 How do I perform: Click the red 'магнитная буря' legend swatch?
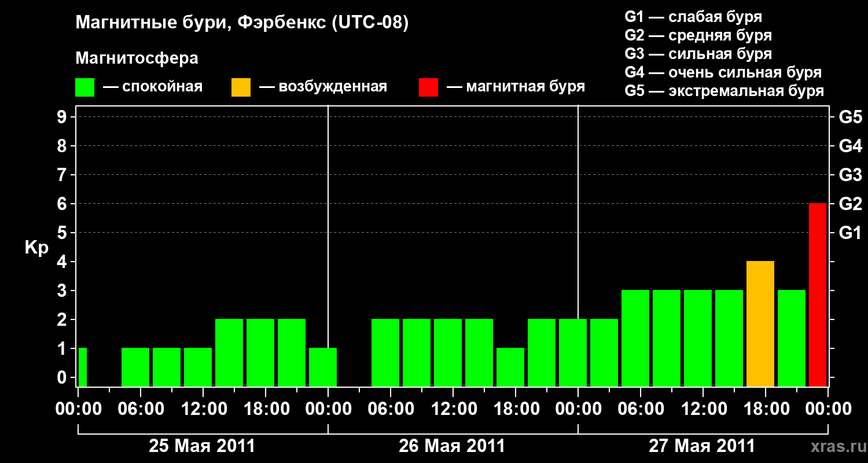(429, 87)
